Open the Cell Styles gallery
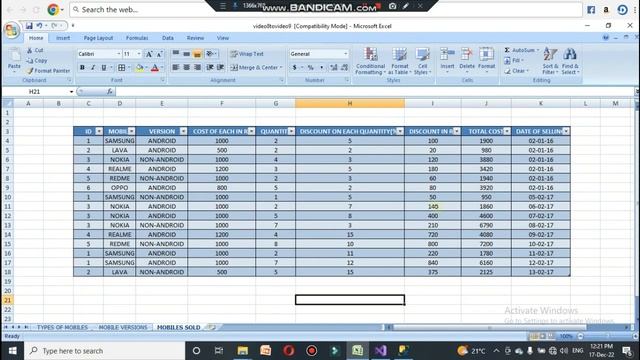The image size is (640, 360). pos(422,61)
